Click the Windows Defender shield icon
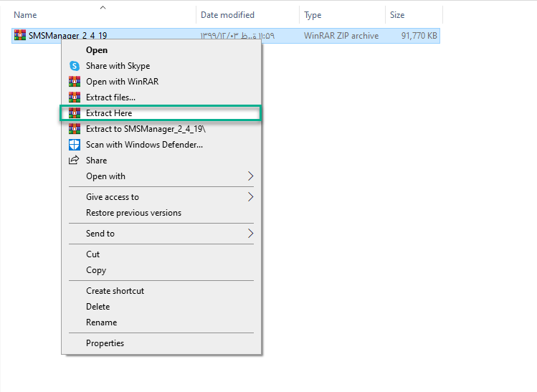 point(75,145)
